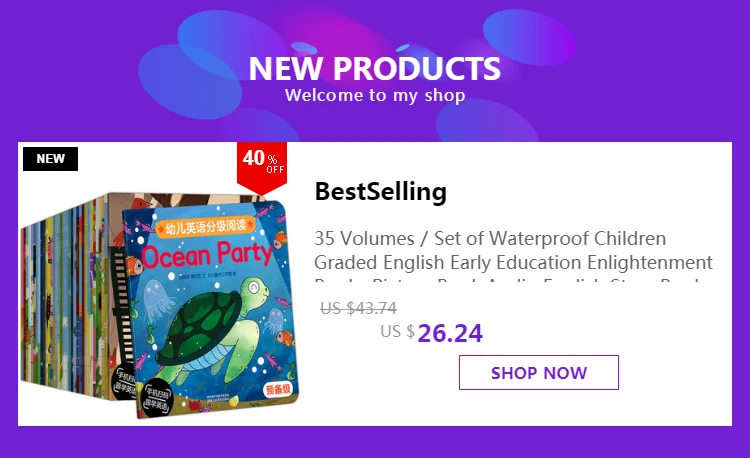The height and width of the screenshot is (458, 750).
Task: Open the BestSelling product title
Action: pyautogui.click(x=381, y=192)
